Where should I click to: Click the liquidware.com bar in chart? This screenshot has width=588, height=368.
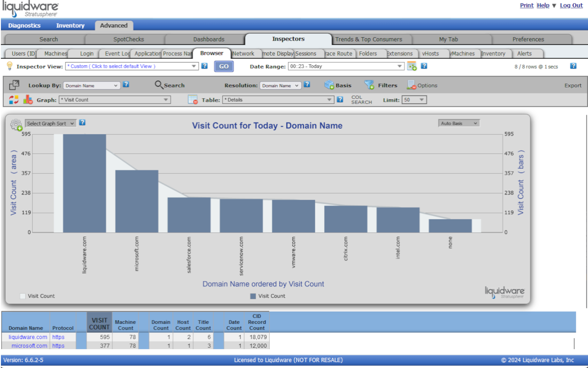click(85, 183)
